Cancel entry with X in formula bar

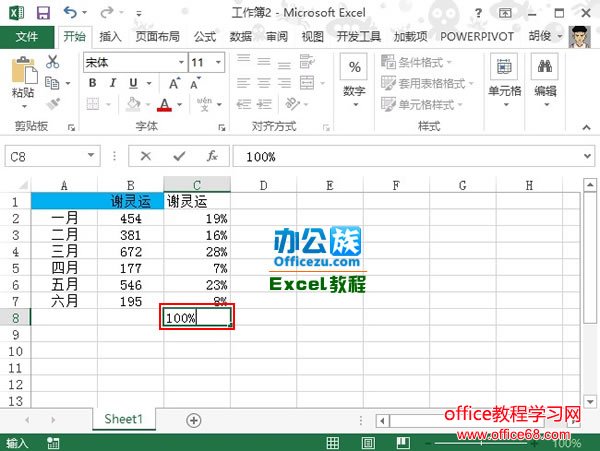click(146, 156)
